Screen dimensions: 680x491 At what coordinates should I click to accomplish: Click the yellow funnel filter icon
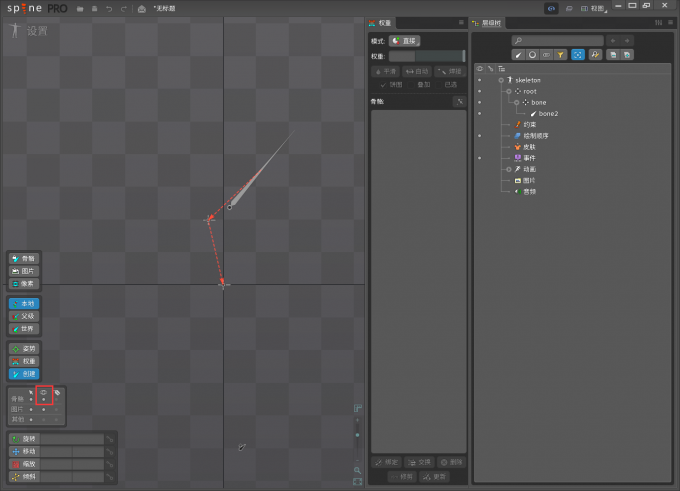pos(560,55)
